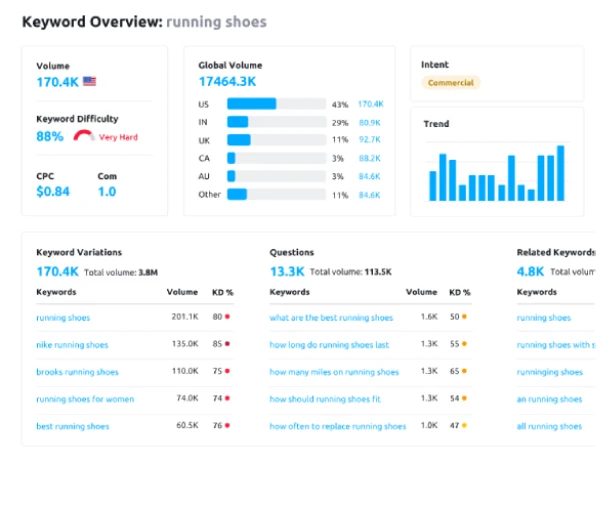600x530 pixels.
Task: Click the 'Total volume: 113.5K' text
Action: [351, 272]
